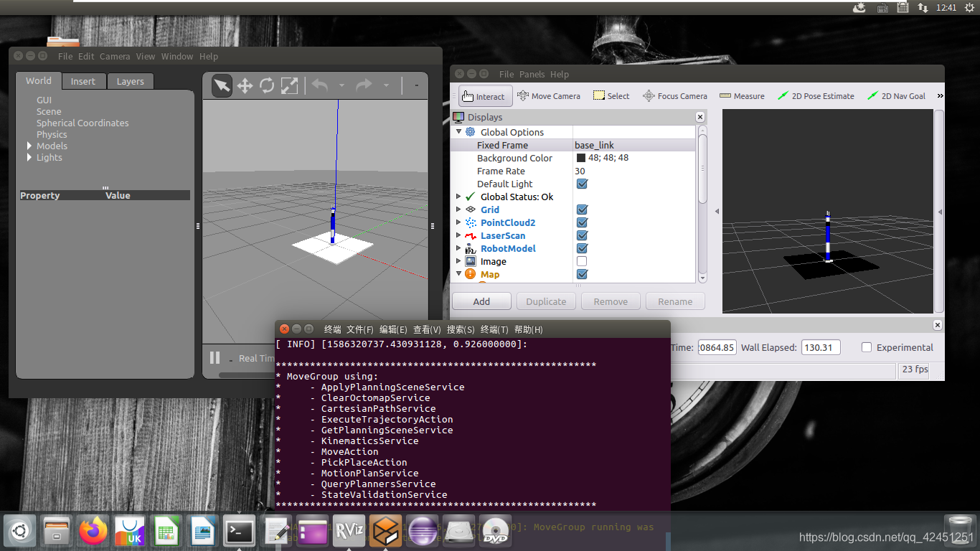Open the Eclipse dock icon
Image resolution: width=980 pixels, height=551 pixels.
[x=423, y=532]
